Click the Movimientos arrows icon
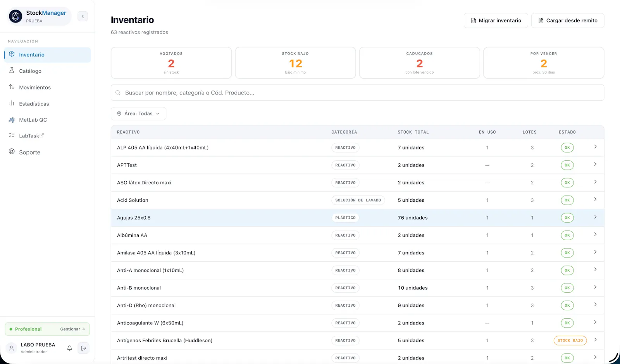The image size is (620, 364). coord(12,87)
